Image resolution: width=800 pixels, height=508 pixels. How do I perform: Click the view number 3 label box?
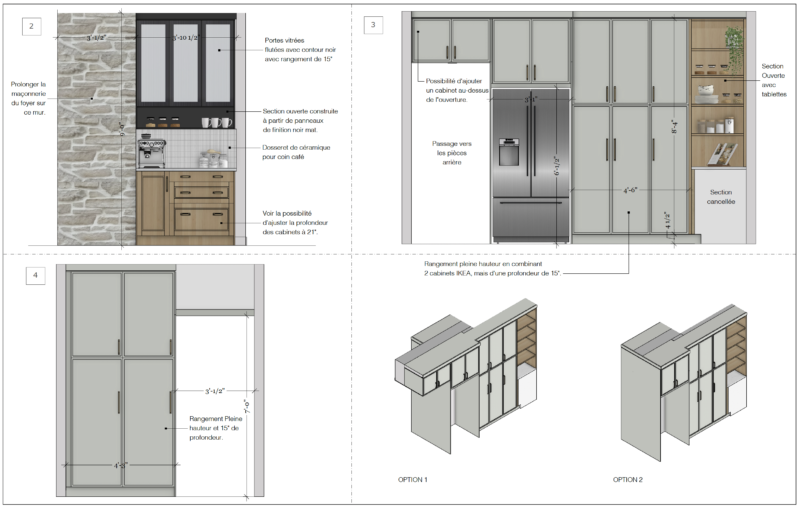pyautogui.click(x=373, y=24)
